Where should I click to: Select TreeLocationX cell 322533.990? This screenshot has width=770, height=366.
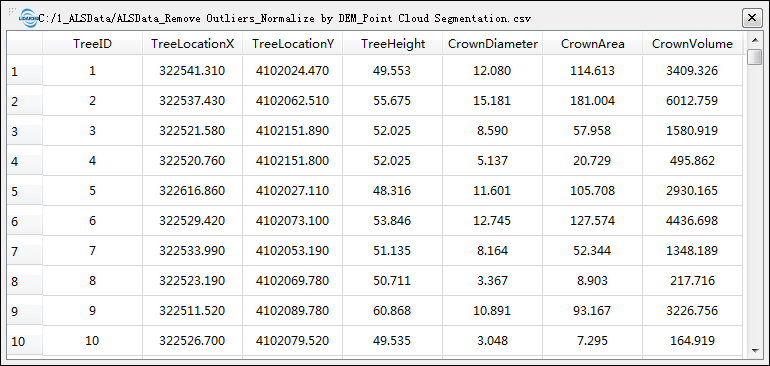pyautogui.click(x=192, y=251)
